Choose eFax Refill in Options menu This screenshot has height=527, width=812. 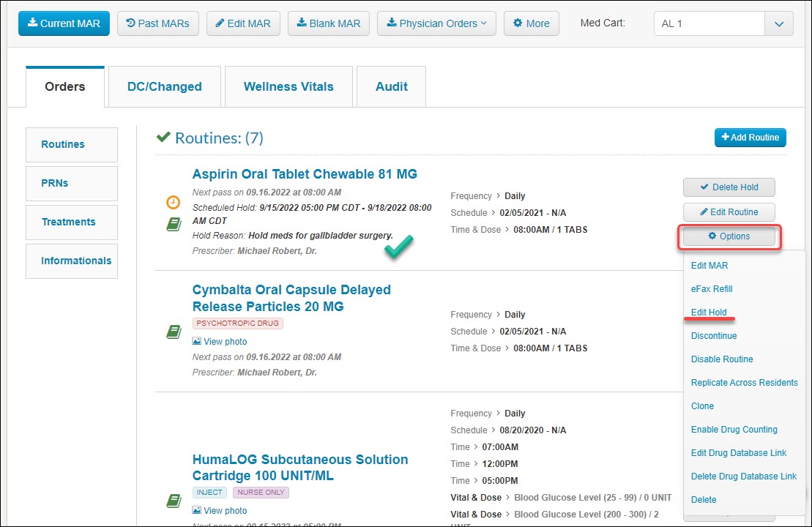(712, 289)
